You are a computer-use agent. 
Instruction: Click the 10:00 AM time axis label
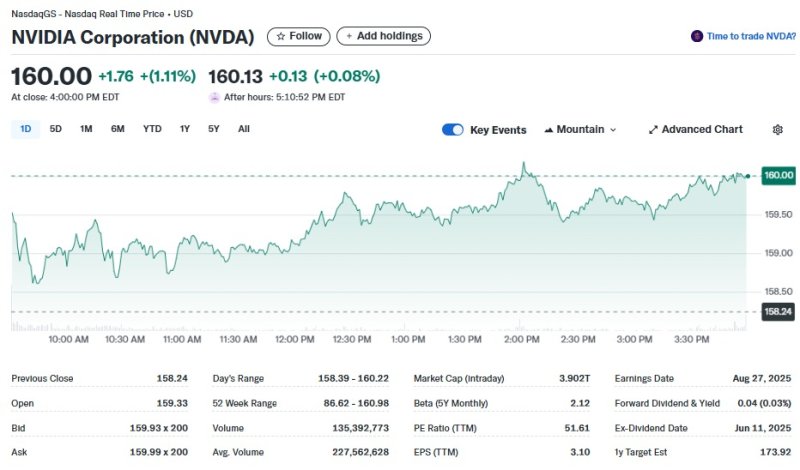coord(68,339)
